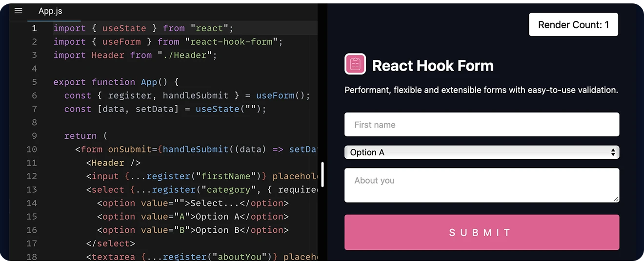Select the App.js tab
This screenshot has width=644, height=262.
point(50,11)
